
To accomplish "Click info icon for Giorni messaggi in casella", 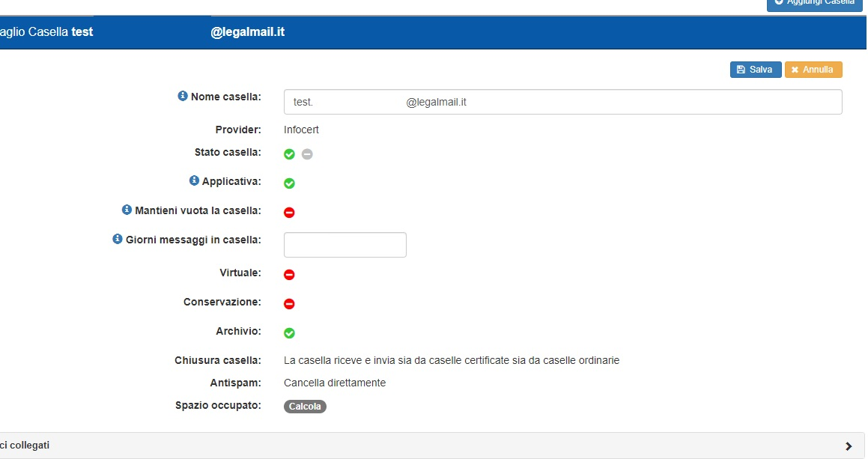I will pos(118,240).
